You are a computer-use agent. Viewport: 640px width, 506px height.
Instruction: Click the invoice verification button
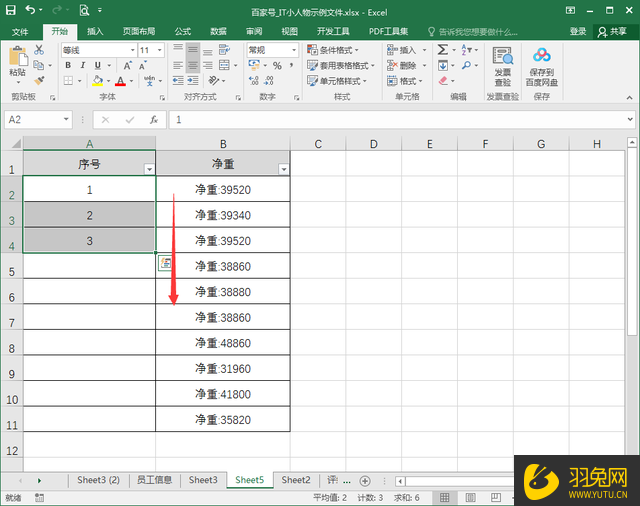pyautogui.click(x=502, y=66)
